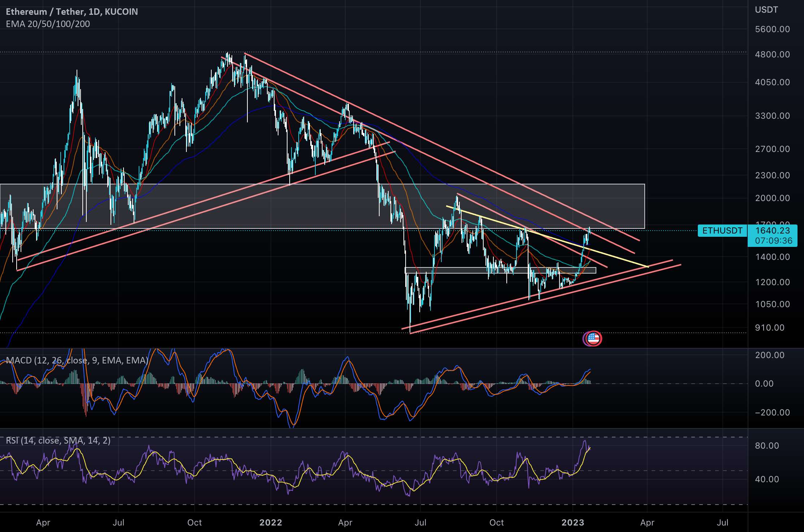This screenshot has height=532, width=804.
Task: Click the last Jul label on time axis
Action: (x=722, y=523)
